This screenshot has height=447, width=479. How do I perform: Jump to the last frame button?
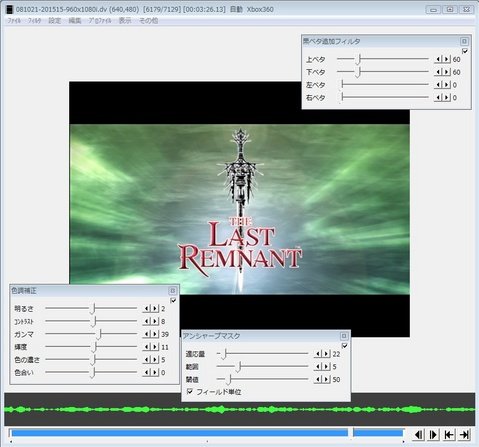(464, 435)
